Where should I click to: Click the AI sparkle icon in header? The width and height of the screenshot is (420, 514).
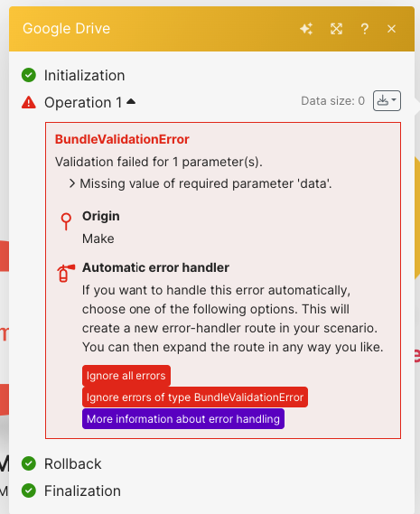(306, 29)
